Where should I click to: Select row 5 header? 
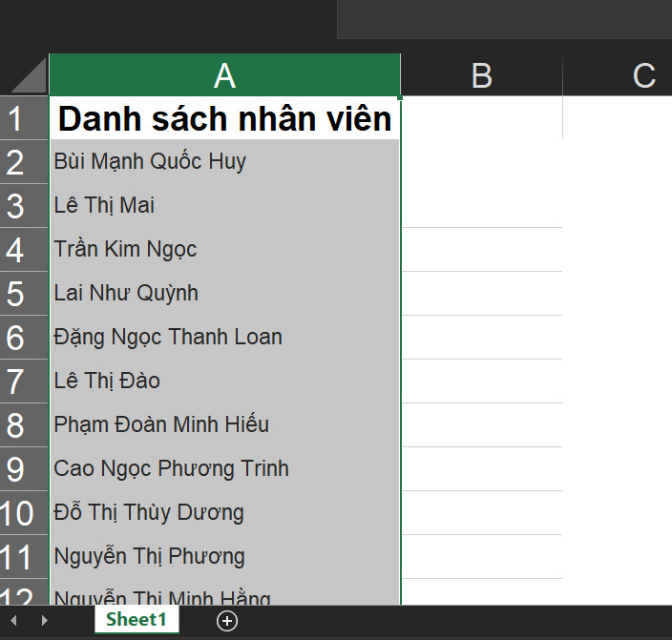[x=24, y=294]
